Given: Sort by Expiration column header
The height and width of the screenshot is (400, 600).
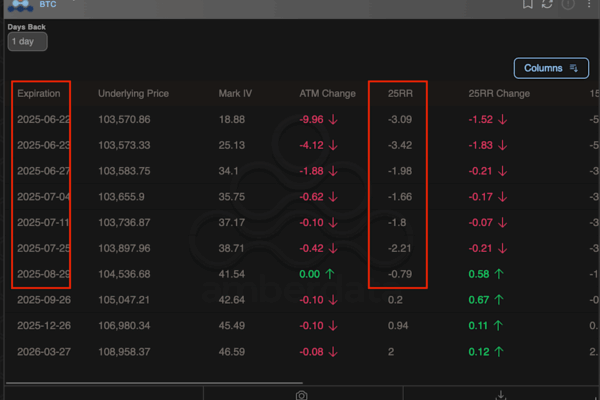Looking at the screenshot, I should 39,94.
